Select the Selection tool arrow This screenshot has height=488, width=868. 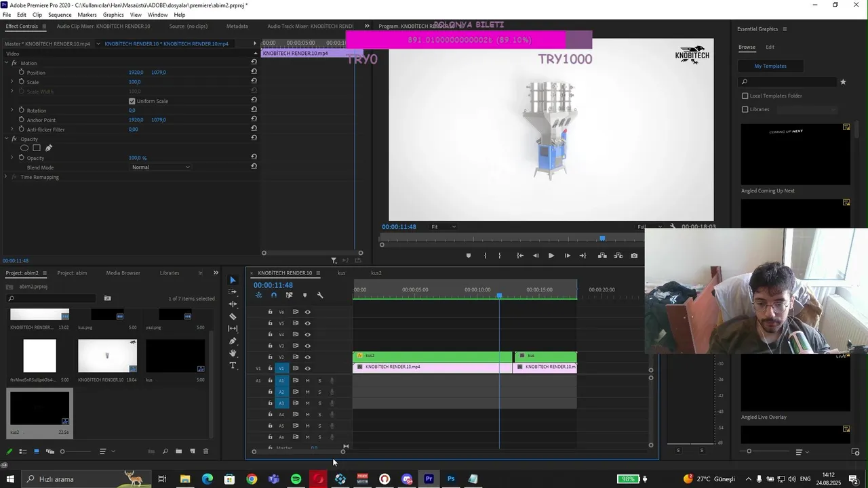pyautogui.click(x=233, y=280)
